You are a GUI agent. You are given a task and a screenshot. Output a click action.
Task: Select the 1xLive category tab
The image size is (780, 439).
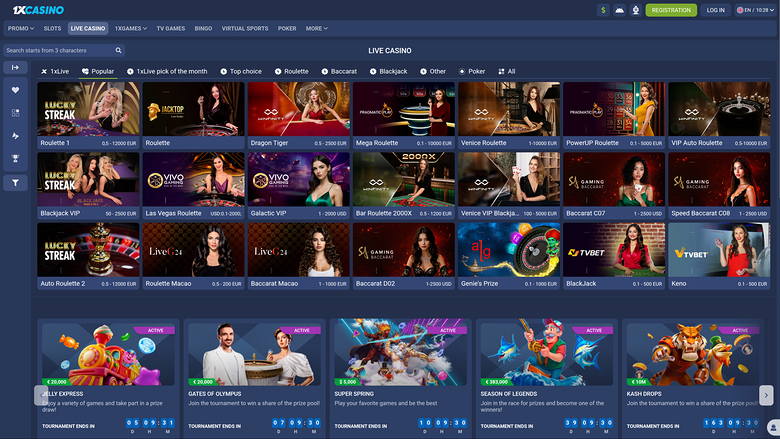tap(55, 72)
